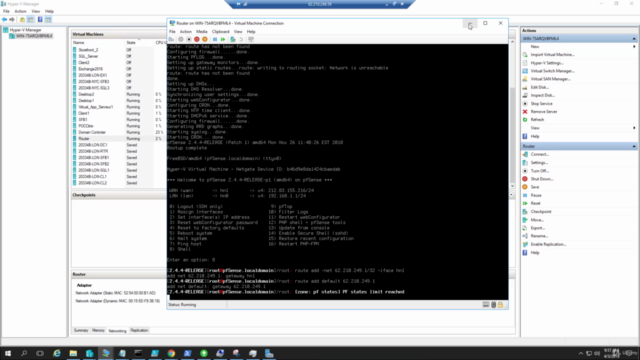Click Remove Server action
The height and width of the screenshot is (360, 640).
click(x=544, y=111)
